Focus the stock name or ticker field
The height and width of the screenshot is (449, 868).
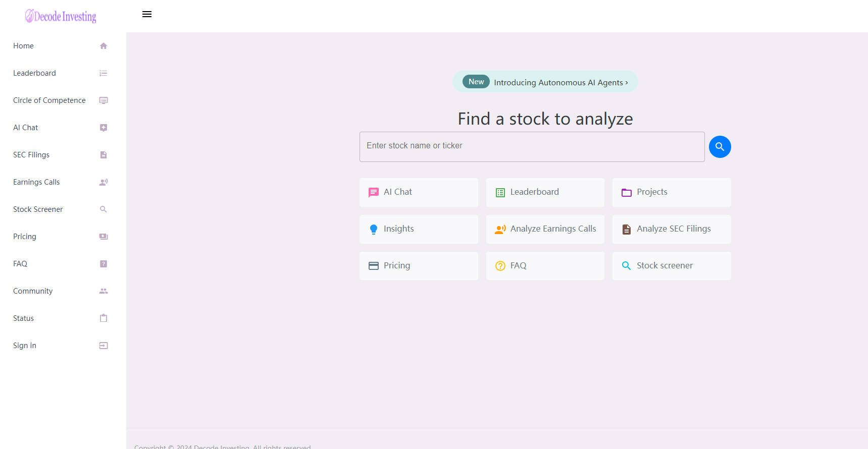532,147
